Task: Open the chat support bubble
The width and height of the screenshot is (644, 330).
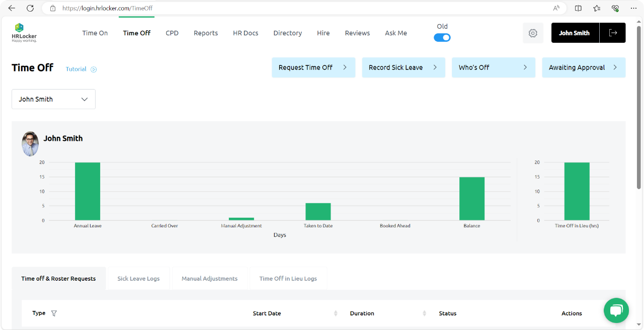Action: 616,310
